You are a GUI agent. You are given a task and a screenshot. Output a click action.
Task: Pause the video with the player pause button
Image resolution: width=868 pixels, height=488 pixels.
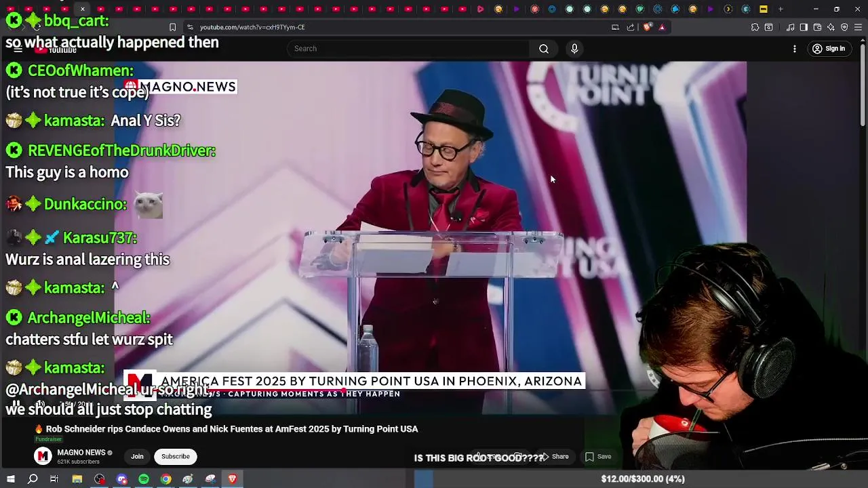pyautogui.click(x=16, y=405)
